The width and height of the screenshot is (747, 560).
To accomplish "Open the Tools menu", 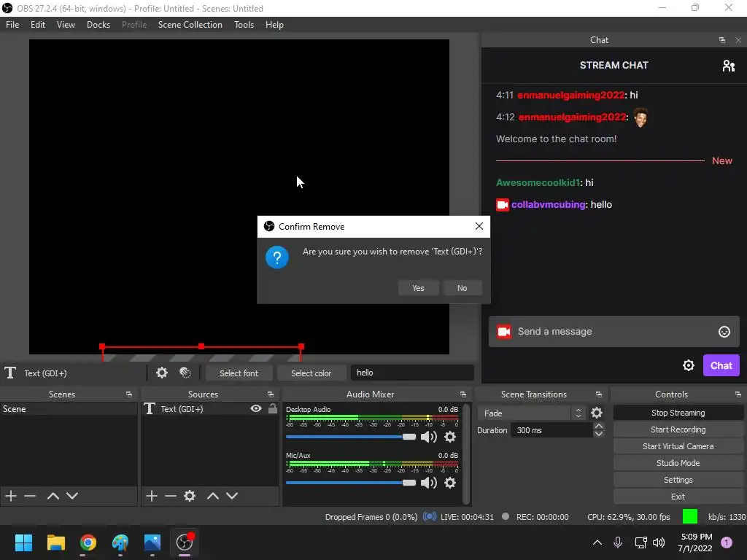I will (x=244, y=25).
